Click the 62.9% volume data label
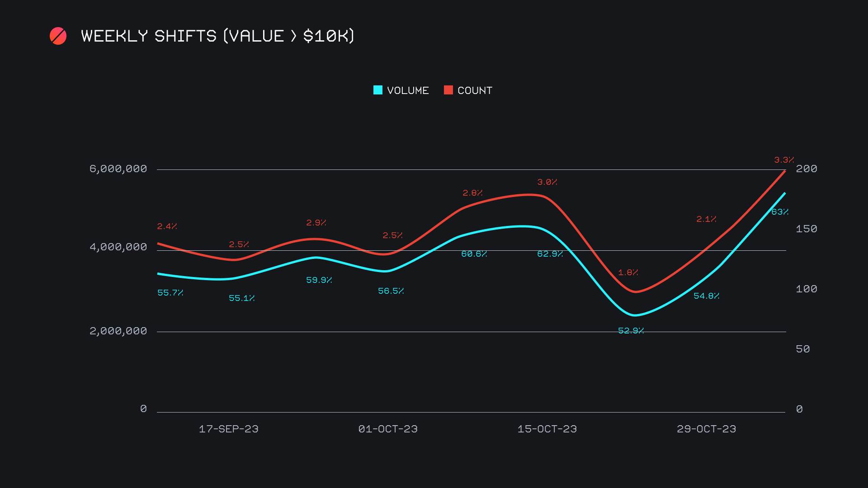 550,254
